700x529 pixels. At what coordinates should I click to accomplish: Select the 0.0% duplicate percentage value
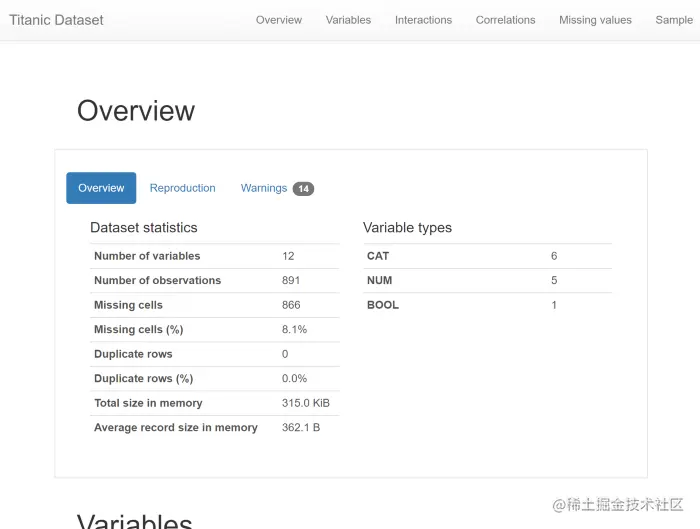click(x=294, y=379)
